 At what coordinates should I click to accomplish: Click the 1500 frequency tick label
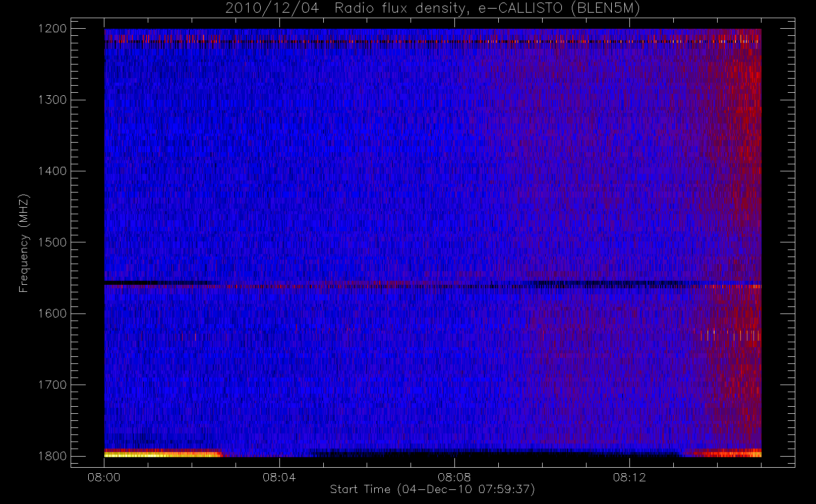[52, 242]
